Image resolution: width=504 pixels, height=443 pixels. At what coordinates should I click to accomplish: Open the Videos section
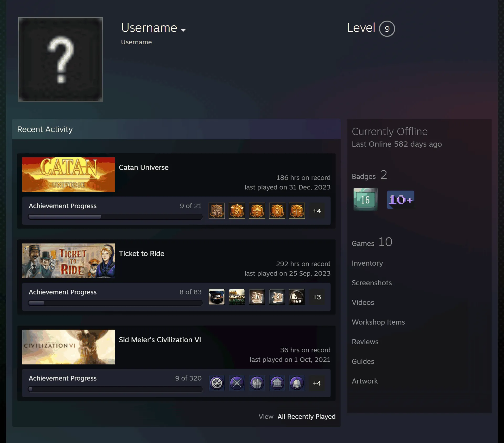(x=363, y=302)
